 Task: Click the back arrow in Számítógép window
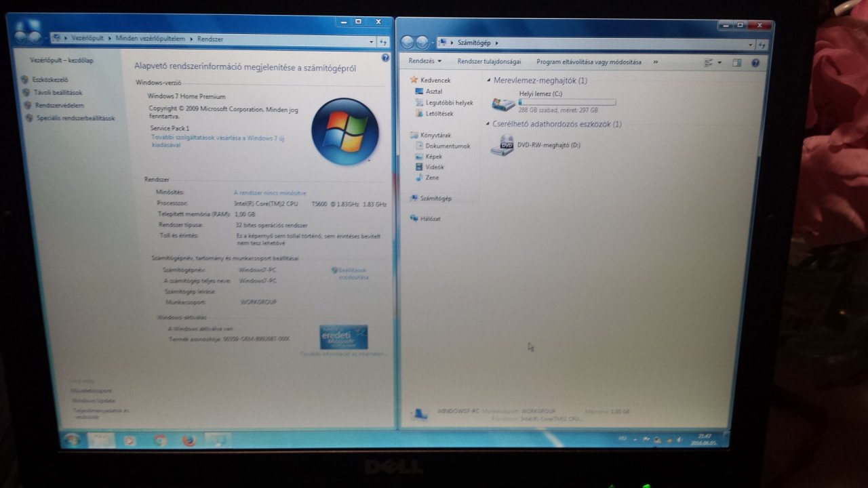[x=408, y=42]
